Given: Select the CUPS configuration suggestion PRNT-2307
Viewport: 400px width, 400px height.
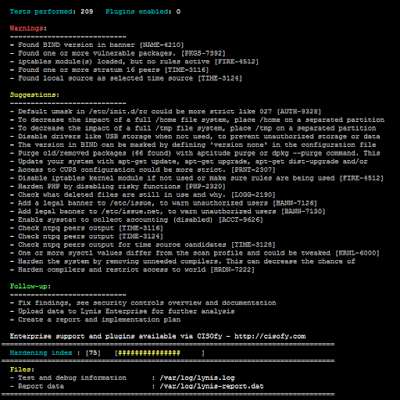Looking at the screenshot, I should click(x=143, y=170).
